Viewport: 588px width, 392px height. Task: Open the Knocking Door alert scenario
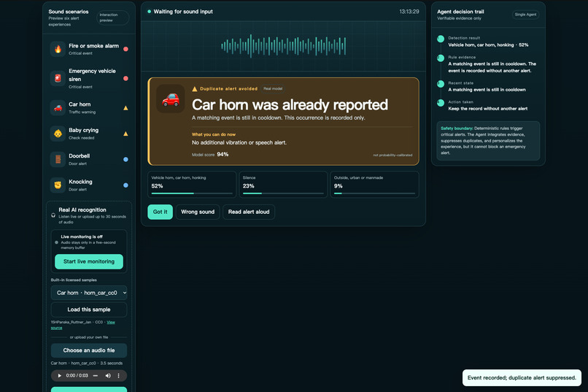(89, 185)
